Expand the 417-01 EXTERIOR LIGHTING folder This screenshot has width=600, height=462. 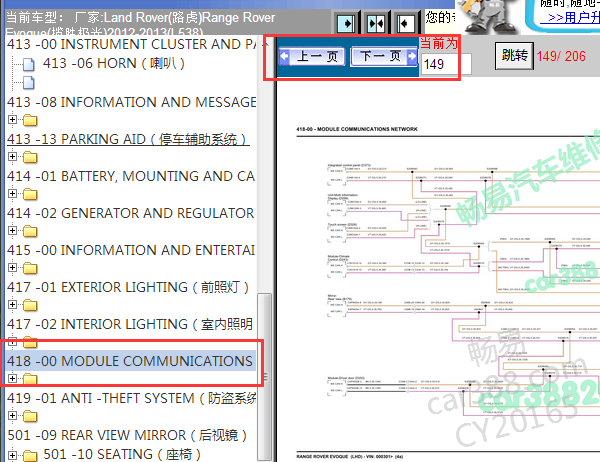pyautogui.click(x=12, y=304)
